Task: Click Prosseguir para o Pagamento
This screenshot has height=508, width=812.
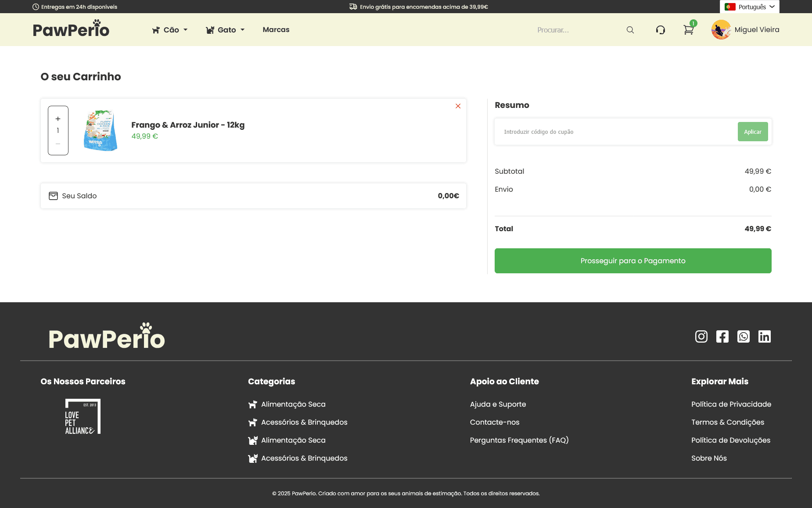Action: (x=632, y=261)
